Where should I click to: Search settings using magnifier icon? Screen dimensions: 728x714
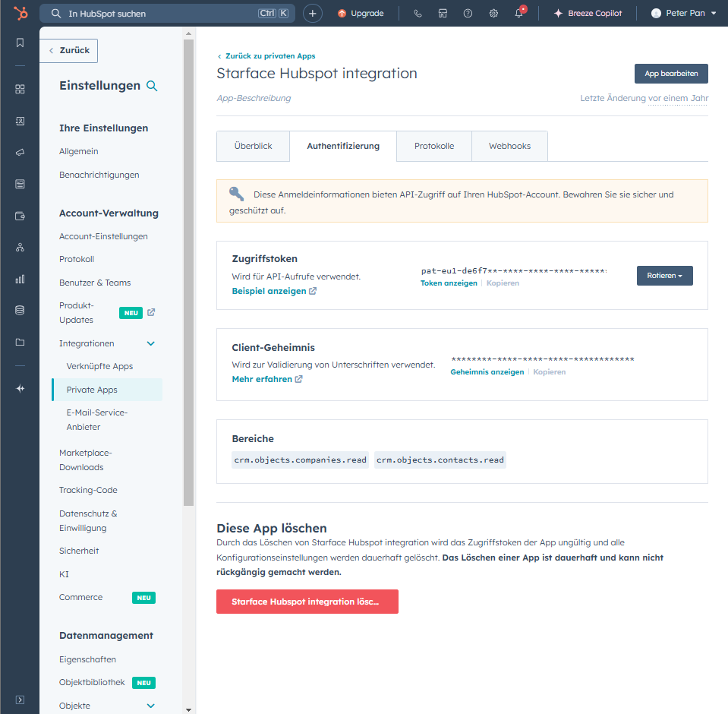[x=152, y=86]
